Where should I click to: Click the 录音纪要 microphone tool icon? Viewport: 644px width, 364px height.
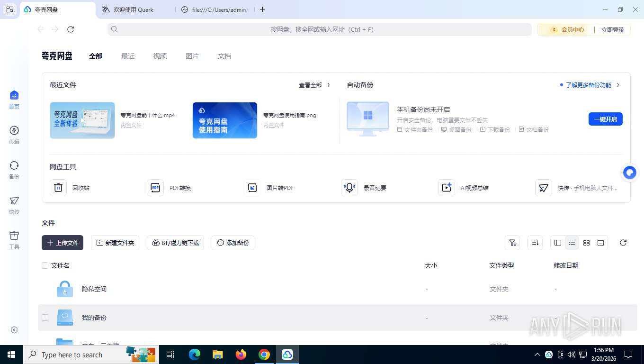(349, 188)
